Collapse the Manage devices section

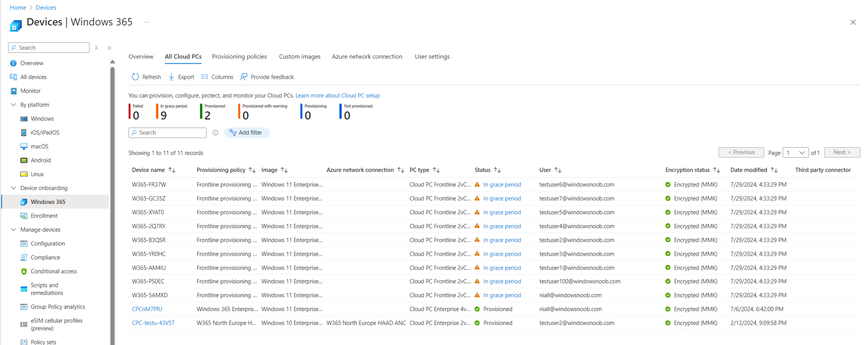(14, 229)
